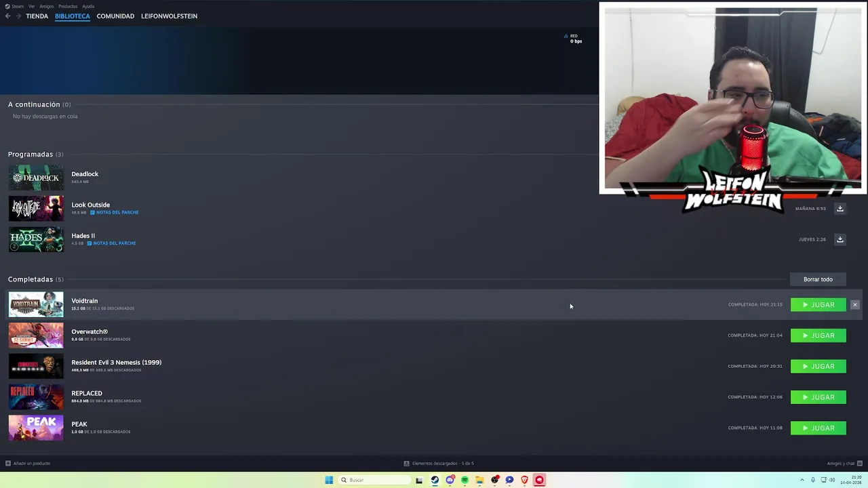Screen dimensions: 868x488
Task: Click Resident Evil 3 Nemesis (1999) title
Action: (x=117, y=363)
